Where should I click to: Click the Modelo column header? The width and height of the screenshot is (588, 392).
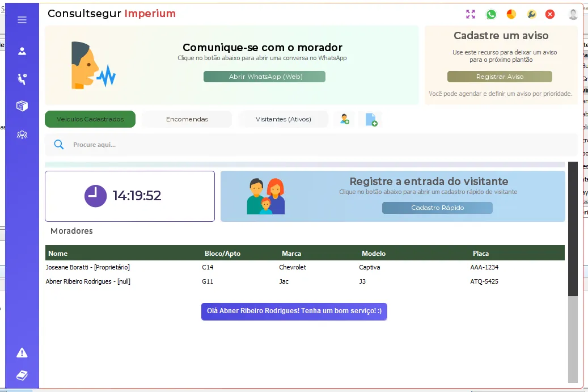(374, 254)
